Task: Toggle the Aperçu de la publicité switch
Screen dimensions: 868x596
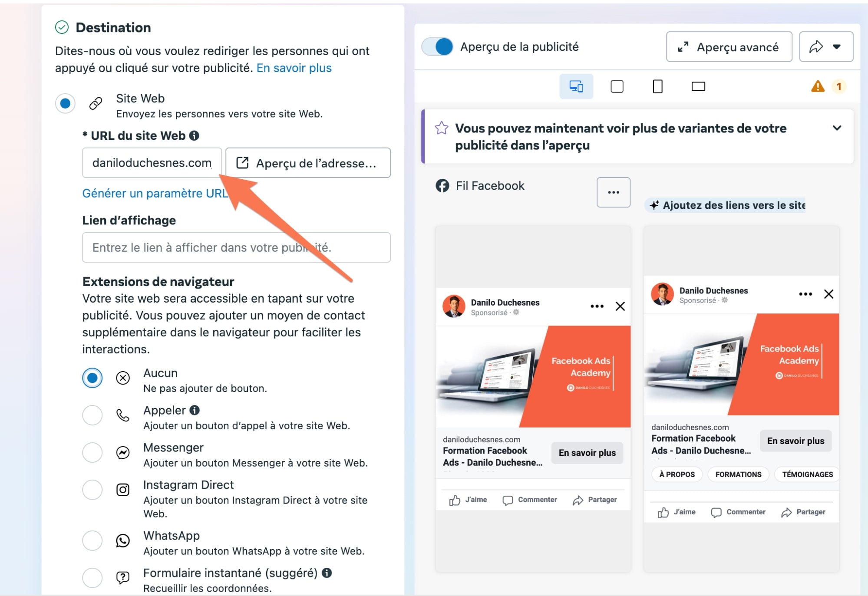Action: 437,46
